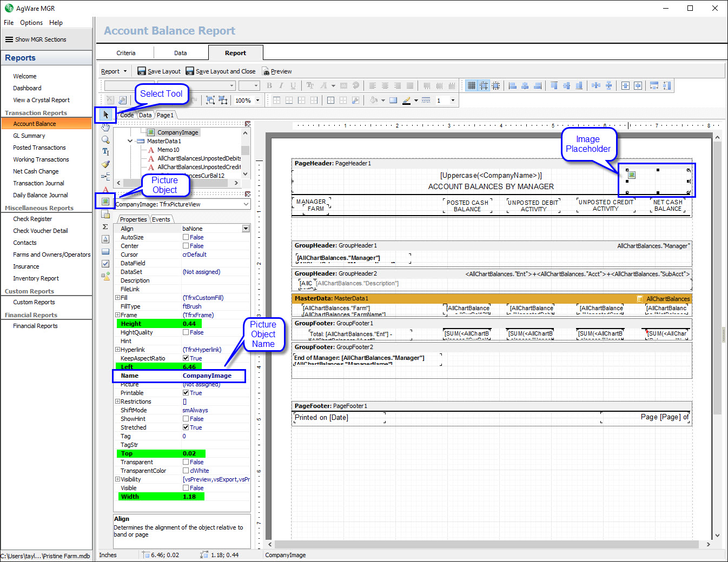Switch to the Criteria tab
728x562 pixels.
[125, 53]
